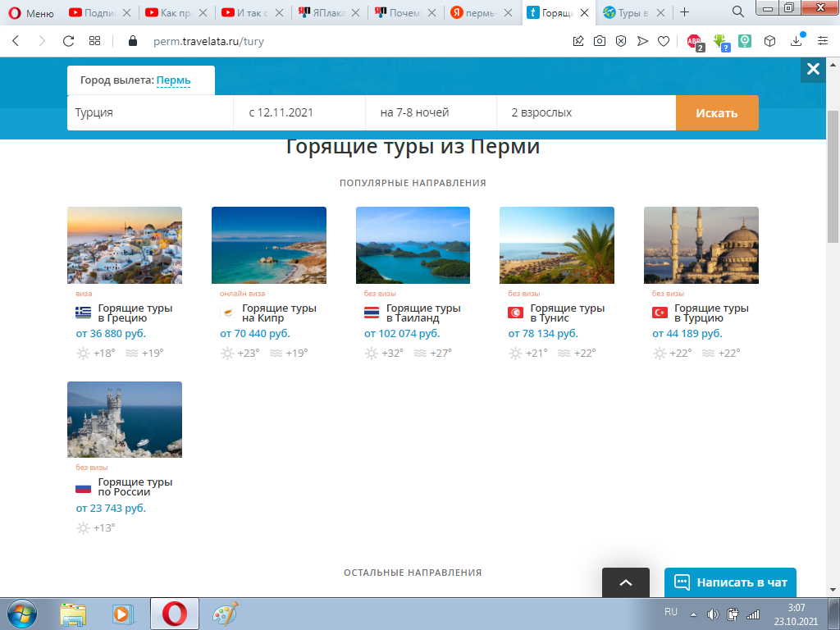This screenshot has height=630, width=840.
Task: Open the ABP extension icon
Action: [695, 42]
